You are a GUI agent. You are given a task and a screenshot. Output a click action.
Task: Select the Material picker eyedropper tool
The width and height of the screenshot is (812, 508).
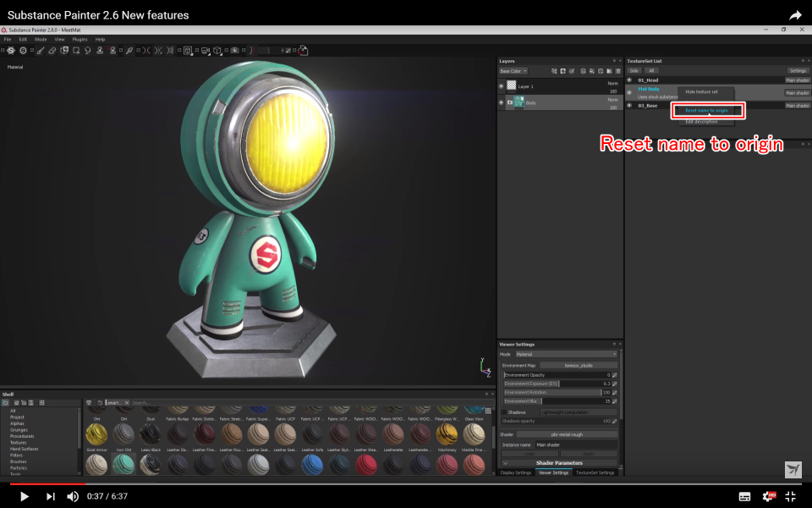[x=129, y=50]
